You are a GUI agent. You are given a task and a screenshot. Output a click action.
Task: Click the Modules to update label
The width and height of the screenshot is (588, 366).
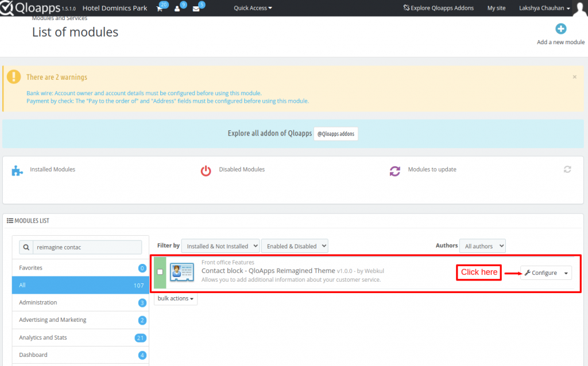click(432, 169)
